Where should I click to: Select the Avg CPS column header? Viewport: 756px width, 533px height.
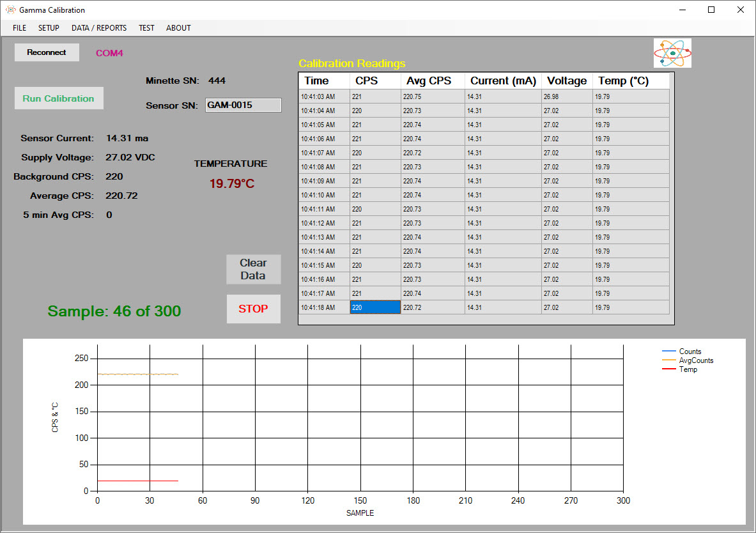(433, 81)
